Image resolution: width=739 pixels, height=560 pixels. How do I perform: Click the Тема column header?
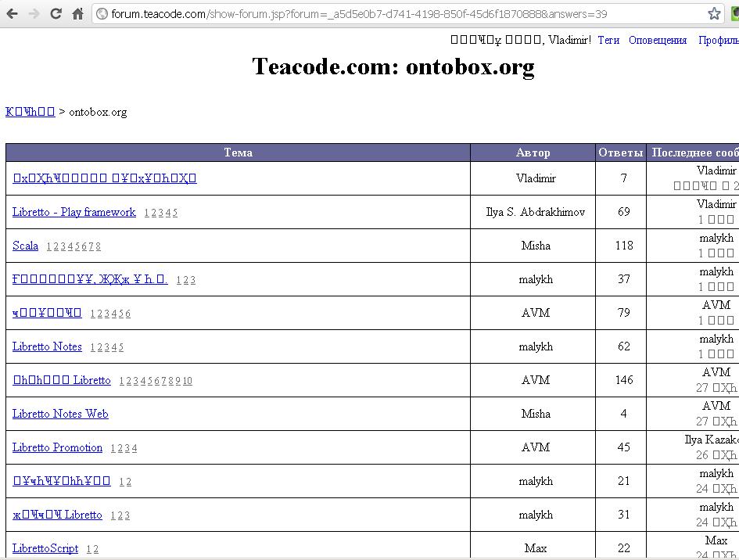click(238, 153)
